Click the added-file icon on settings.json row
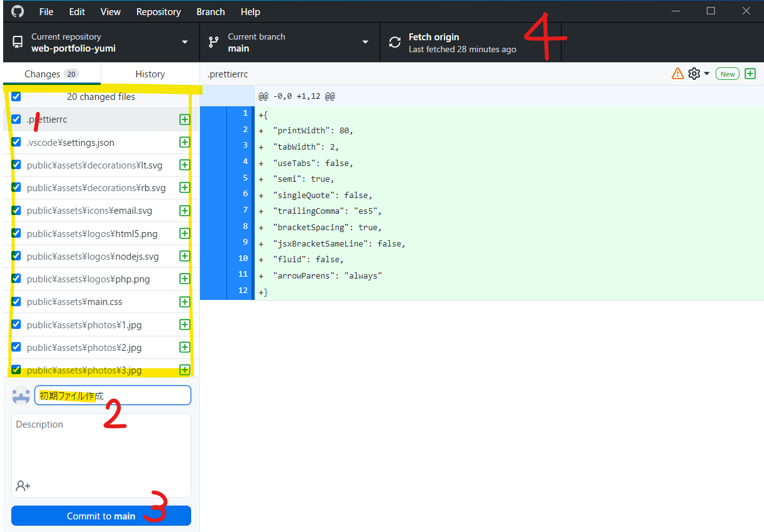764x532 pixels. pos(185,142)
